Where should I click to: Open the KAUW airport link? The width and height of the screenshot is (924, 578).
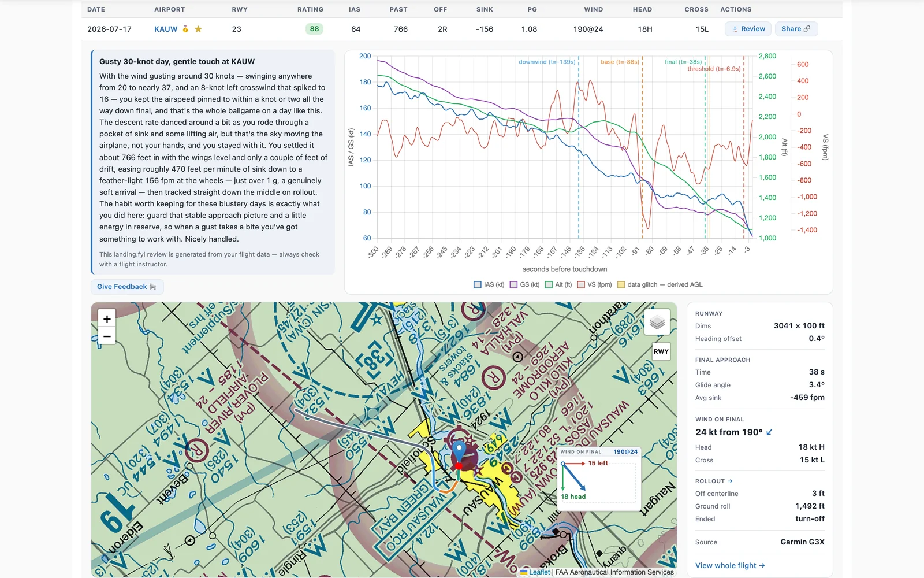pyautogui.click(x=166, y=29)
